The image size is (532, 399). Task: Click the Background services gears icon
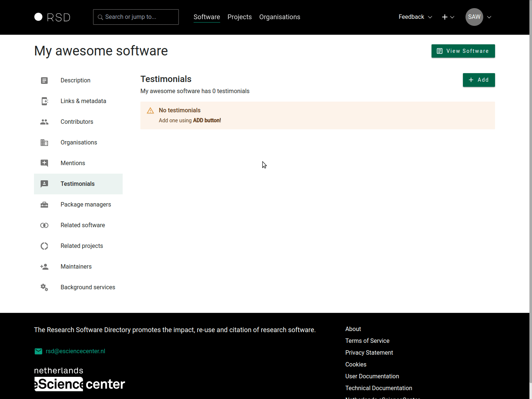(44, 287)
